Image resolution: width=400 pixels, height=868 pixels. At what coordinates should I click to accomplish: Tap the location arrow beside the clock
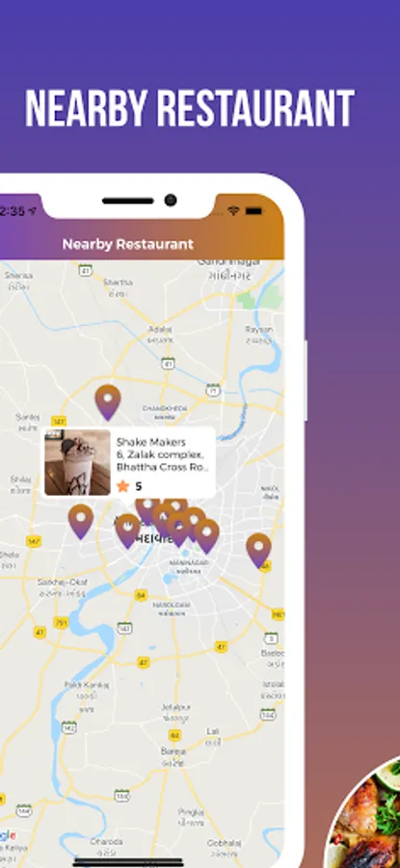[33, 211]
